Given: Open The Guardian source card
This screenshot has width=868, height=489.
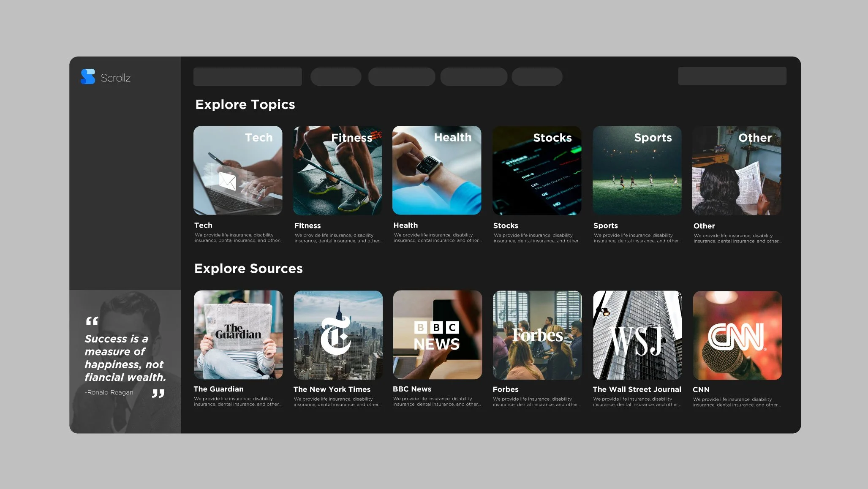Looking at the screenshot, I should [238, 334].
